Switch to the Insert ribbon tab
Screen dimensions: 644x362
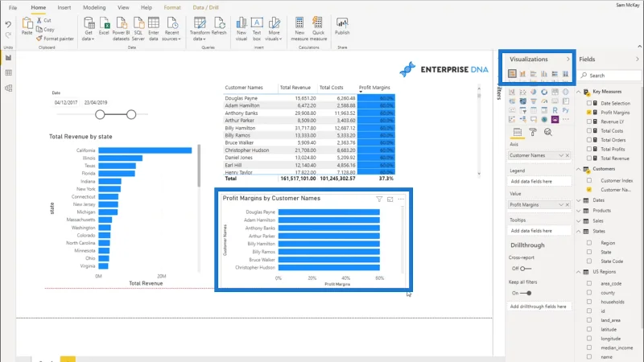pyautogui.click(x=64, y=7)
